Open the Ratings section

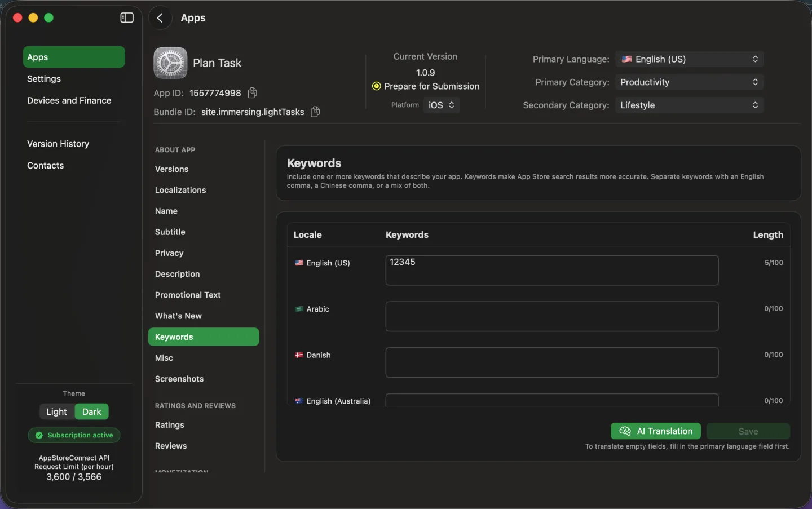(170, 425)
